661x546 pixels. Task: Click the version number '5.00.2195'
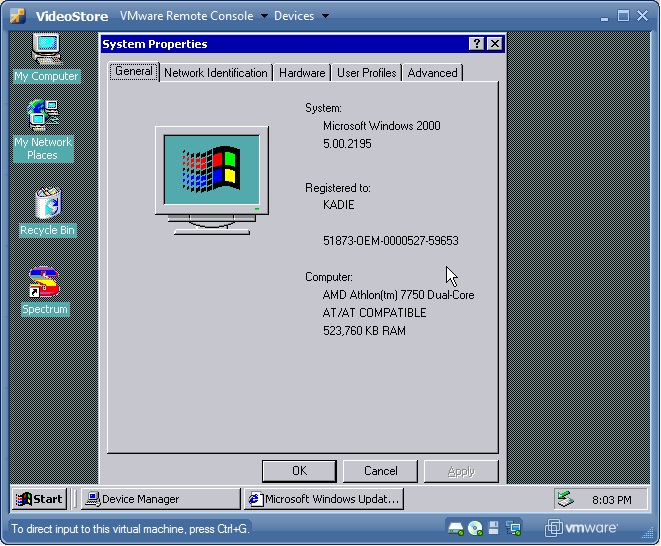coord(347,144)
